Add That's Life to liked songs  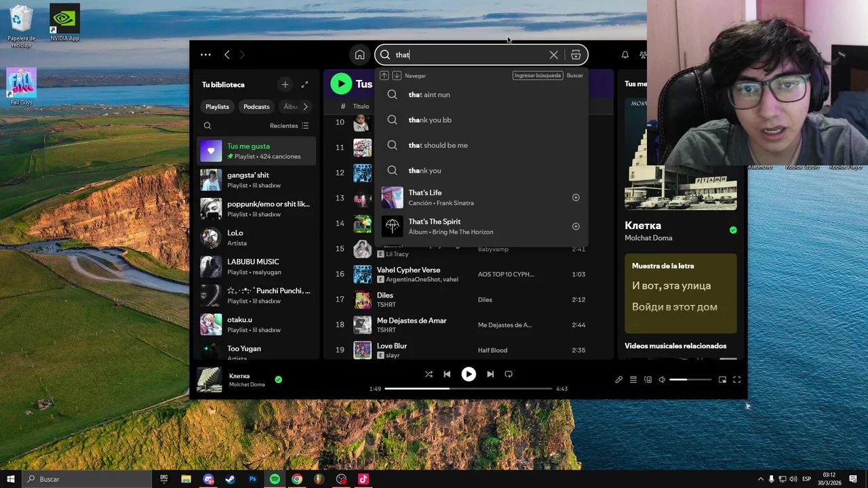[576, 198]
